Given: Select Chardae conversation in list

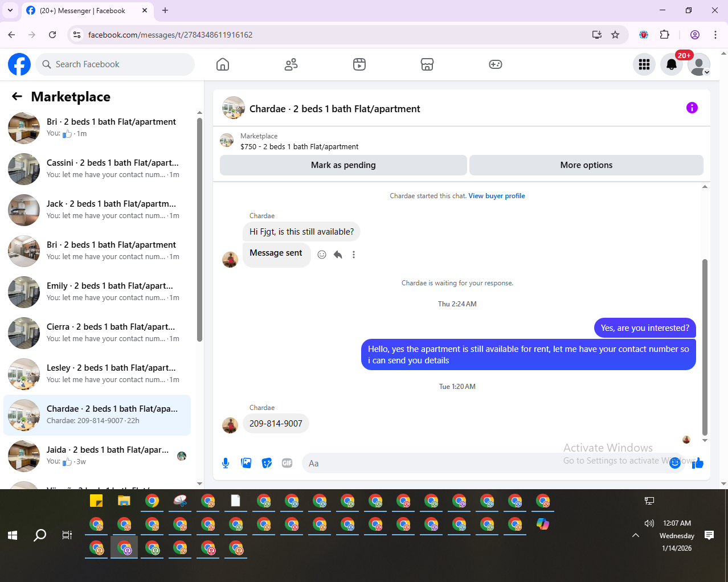Looking at the screenshot, I should pos(97,415).
